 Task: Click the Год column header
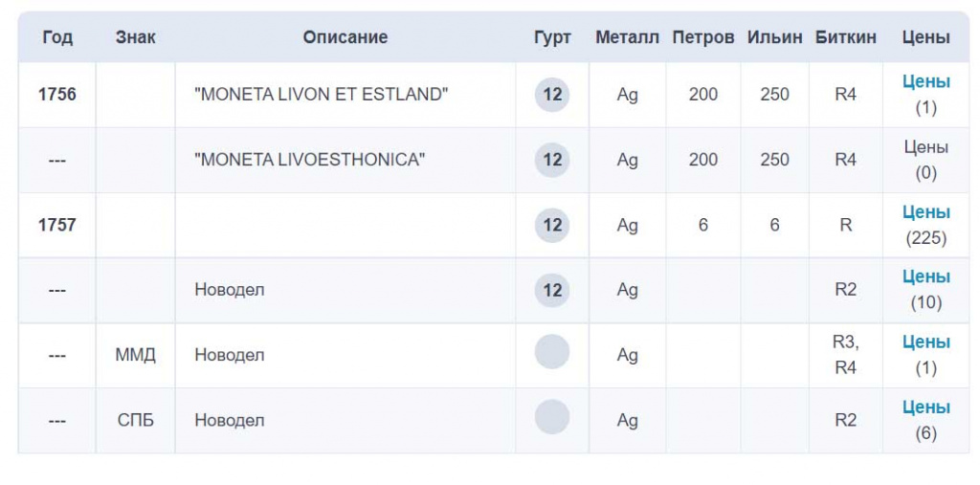click(57, 37)
